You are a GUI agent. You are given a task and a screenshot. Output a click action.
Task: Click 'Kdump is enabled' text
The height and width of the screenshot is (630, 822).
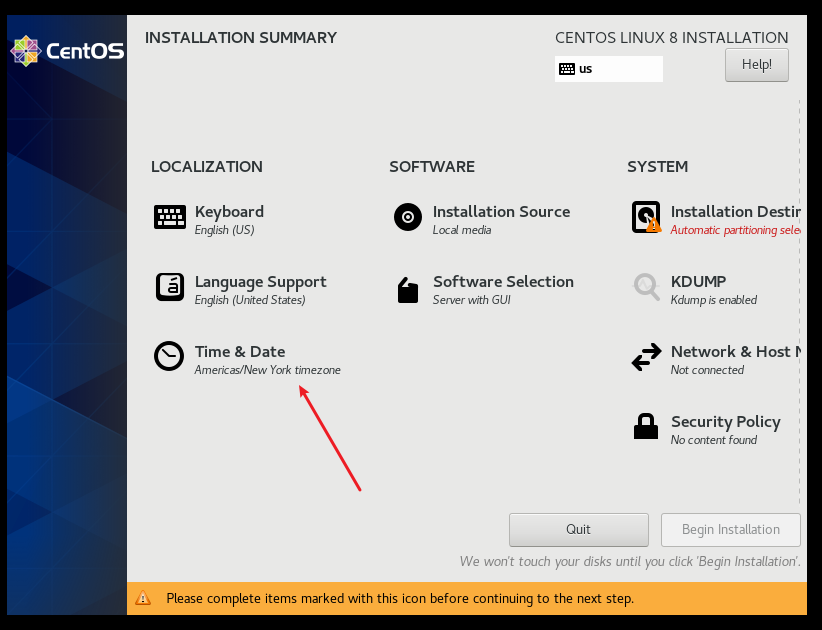pyautogui.click(x=713, y=300)
